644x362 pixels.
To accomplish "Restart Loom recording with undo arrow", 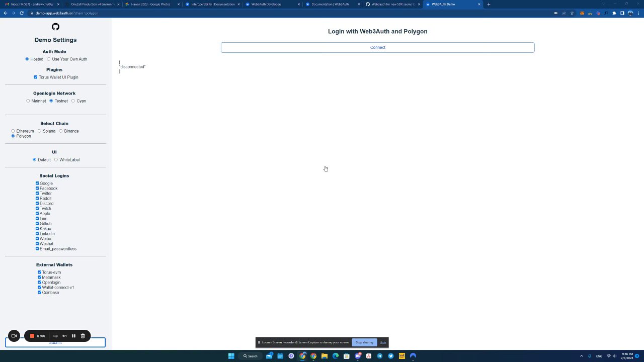I will (x=64, y=336).
